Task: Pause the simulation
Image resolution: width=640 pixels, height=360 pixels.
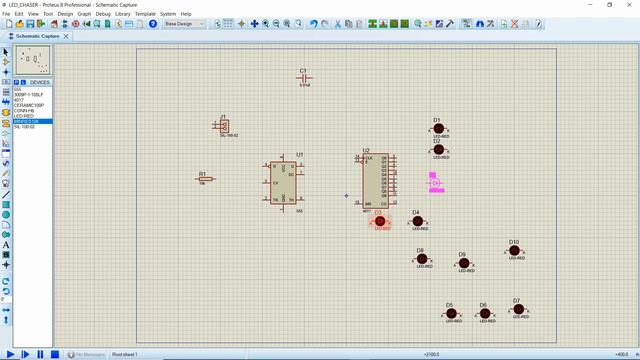Action: click(x=40, y=354)
